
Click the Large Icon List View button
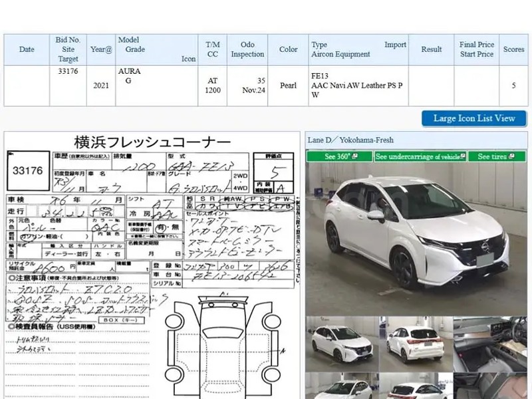(x=473, y=118)
